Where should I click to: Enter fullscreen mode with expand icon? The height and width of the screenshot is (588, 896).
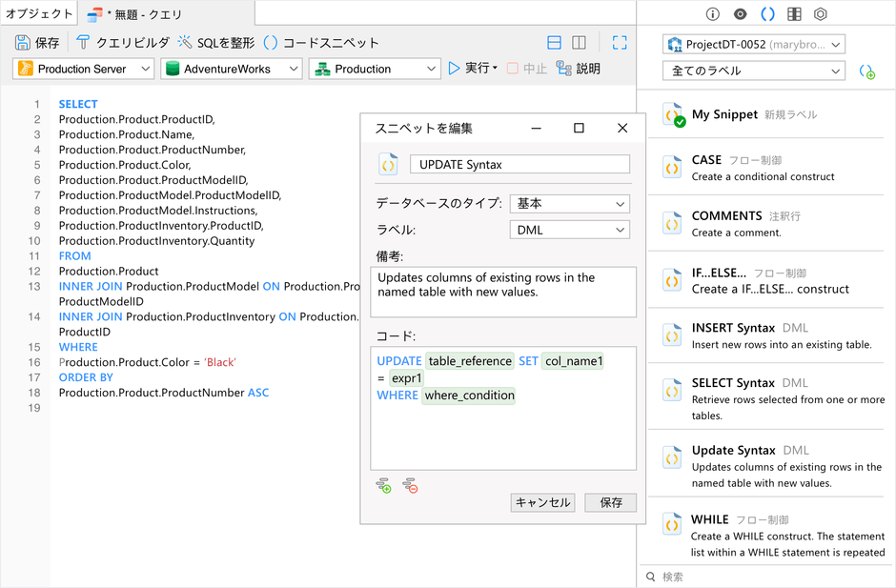click(x=620, y=42)
